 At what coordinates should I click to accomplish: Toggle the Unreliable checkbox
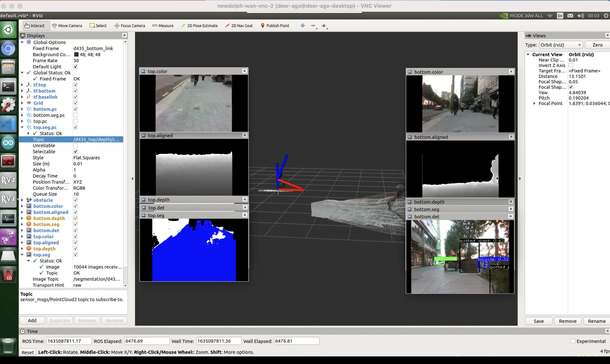(76, 145)
